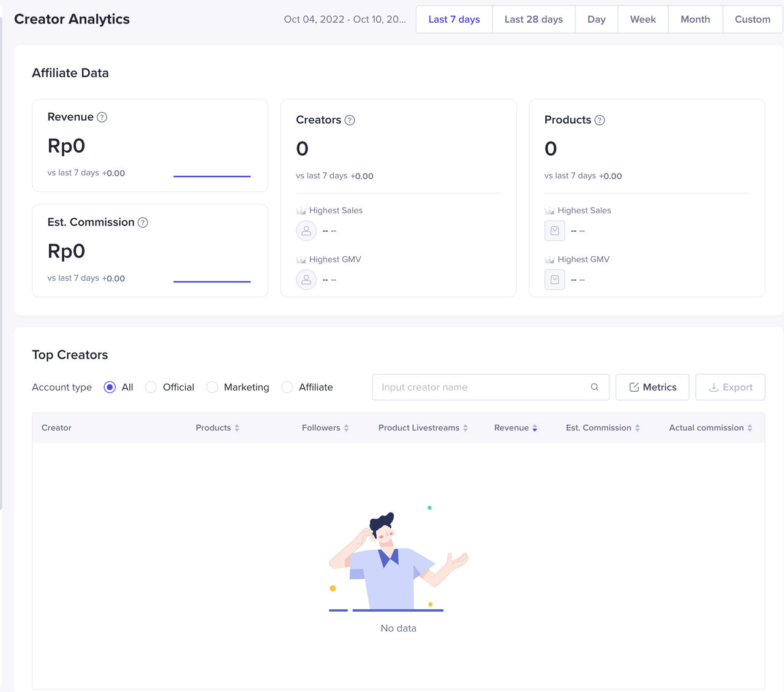The image size is (784, 692).
Task: Choose the Affiliate account type radio button
Action: [287, 387]
